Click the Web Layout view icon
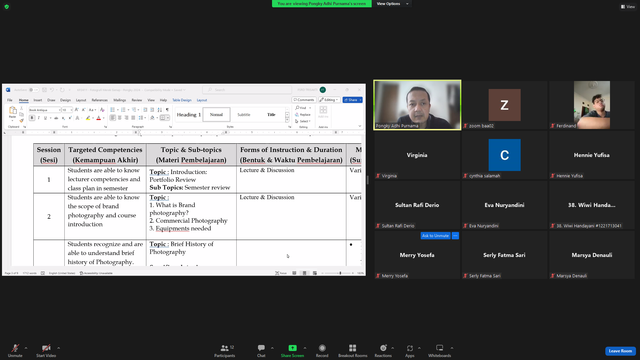This screenshot has height=360, width=640. click(x=315, y=273)
